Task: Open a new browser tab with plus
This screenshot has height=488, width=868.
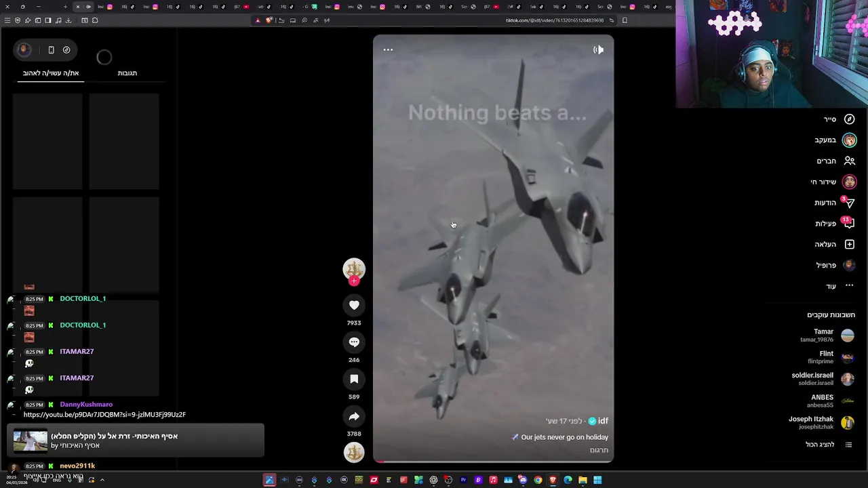Action: pyautogui.click(x=65, y=7)
